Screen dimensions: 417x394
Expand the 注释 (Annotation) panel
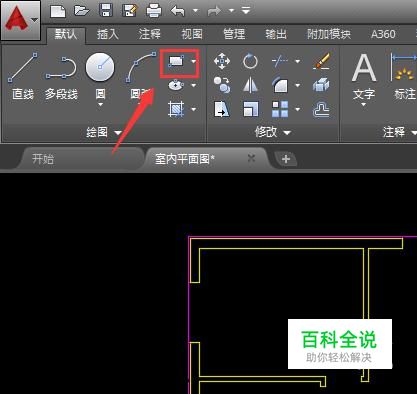(x=399, y=133)
